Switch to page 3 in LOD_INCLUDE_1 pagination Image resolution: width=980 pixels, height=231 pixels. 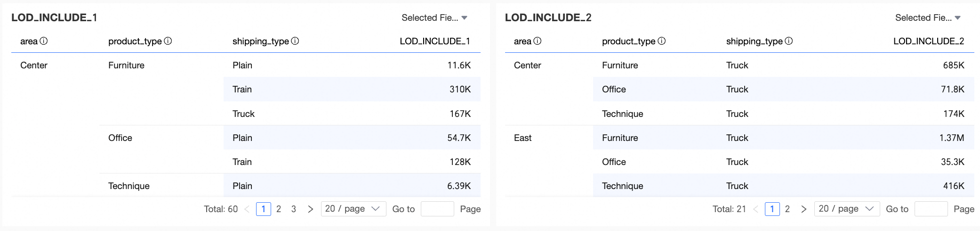pos(294,209)
